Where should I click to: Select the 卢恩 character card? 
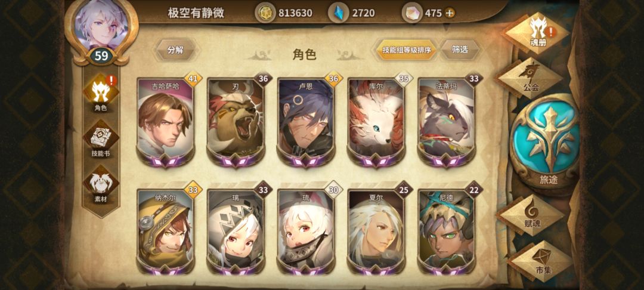point(305,122)
